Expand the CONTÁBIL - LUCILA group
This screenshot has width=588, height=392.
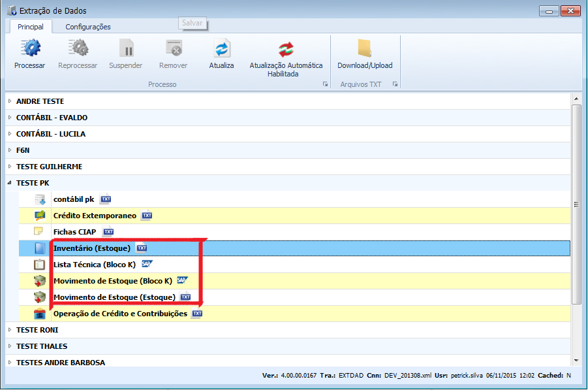[x=10, y=134]
